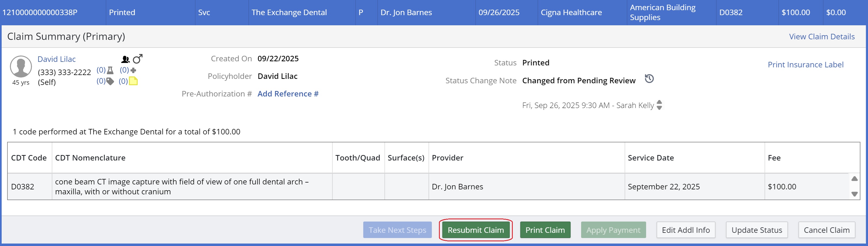The width and height of the screenshot is (868, 246).
Task: Open the lab flask icon
Action: pyautogui.click(x=110, y=70)
